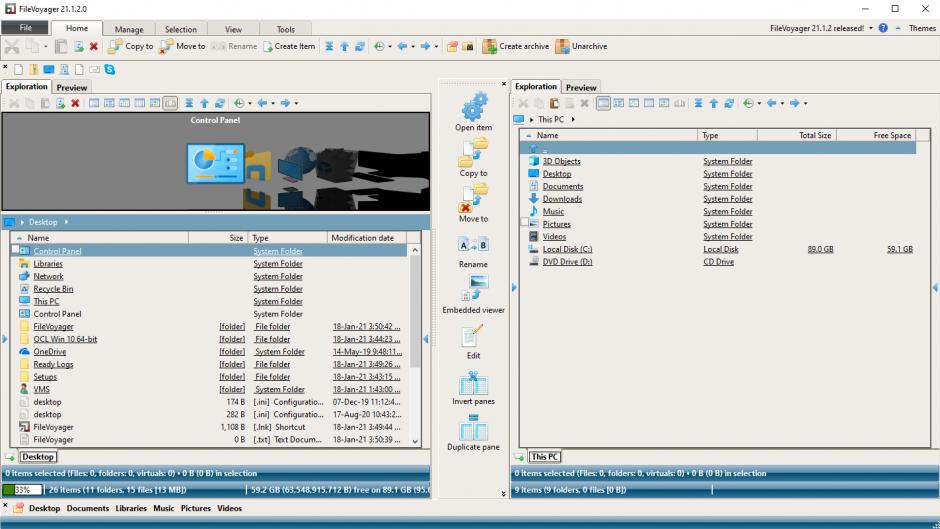Open the left pane Preview tab
This screenshot has height=529, width=940.
(72, 88)
